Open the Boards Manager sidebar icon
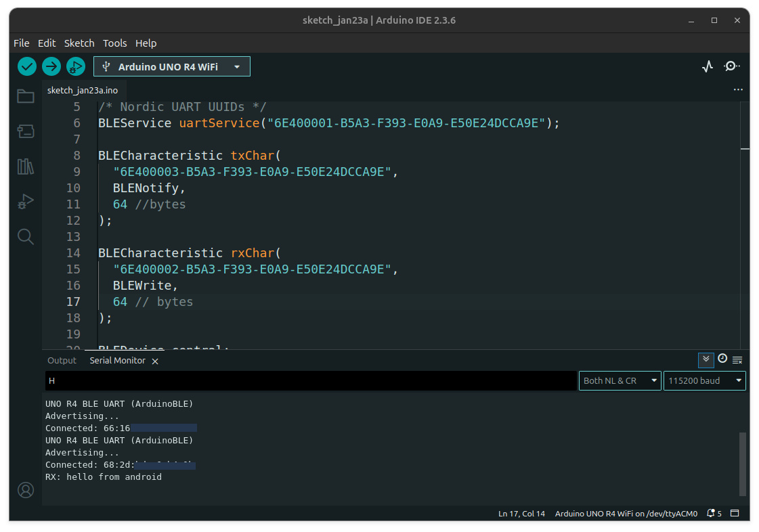 tap(26, 131)
